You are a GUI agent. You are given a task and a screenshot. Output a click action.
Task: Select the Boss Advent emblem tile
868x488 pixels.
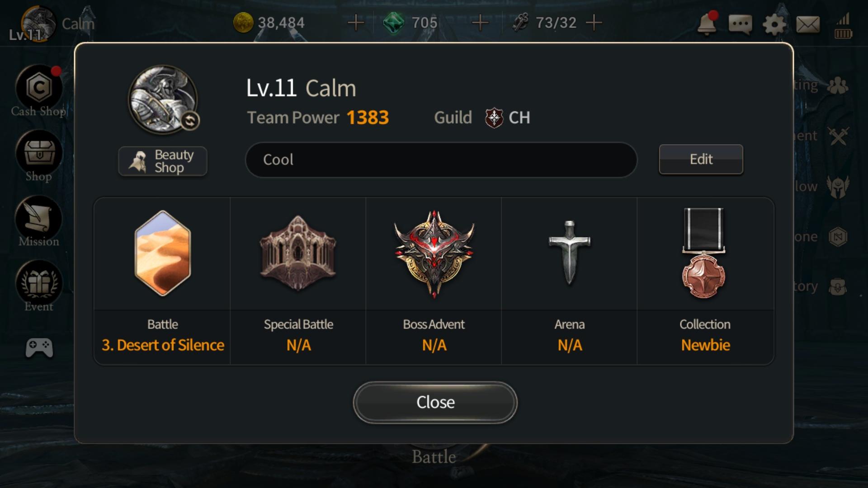tap(434, 281)
